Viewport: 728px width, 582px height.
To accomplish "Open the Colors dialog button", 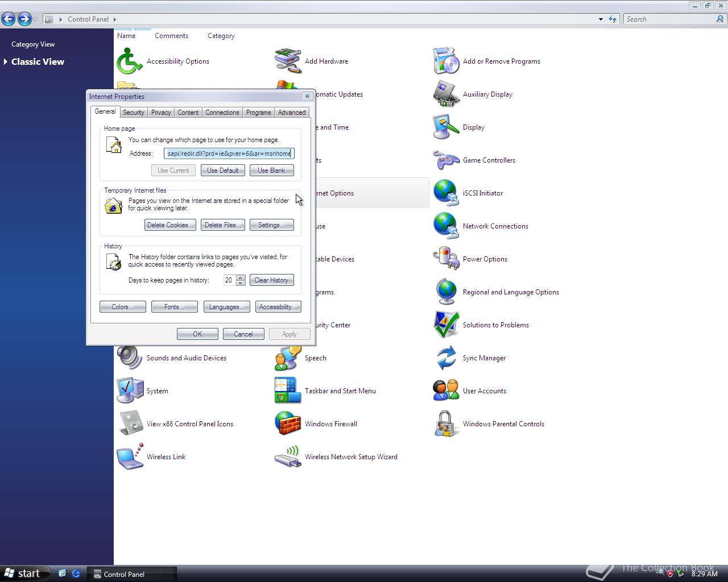I will pyautogui.click(x=123, y=307).
